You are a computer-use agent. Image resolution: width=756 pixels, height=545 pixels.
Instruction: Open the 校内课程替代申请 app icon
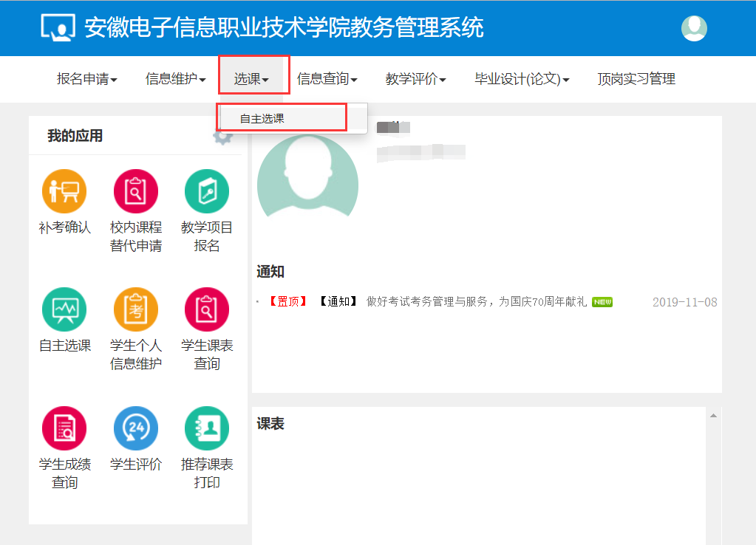[135, 191]
